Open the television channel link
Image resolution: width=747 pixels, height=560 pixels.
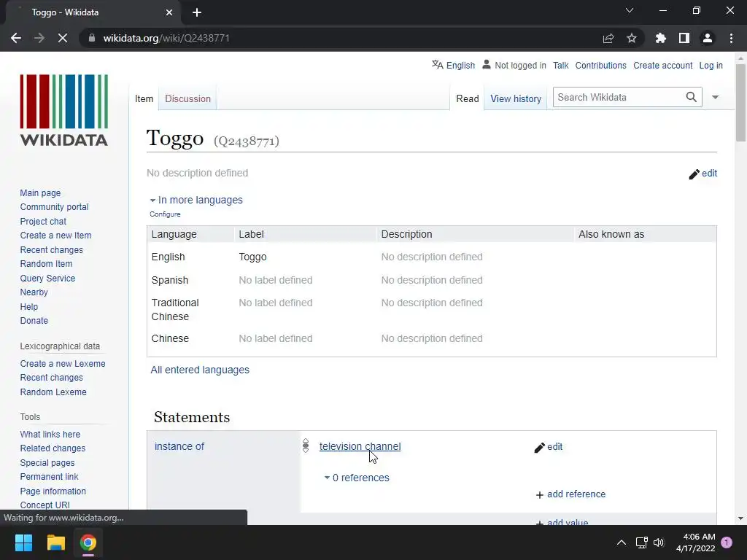[x=360, y=446]
